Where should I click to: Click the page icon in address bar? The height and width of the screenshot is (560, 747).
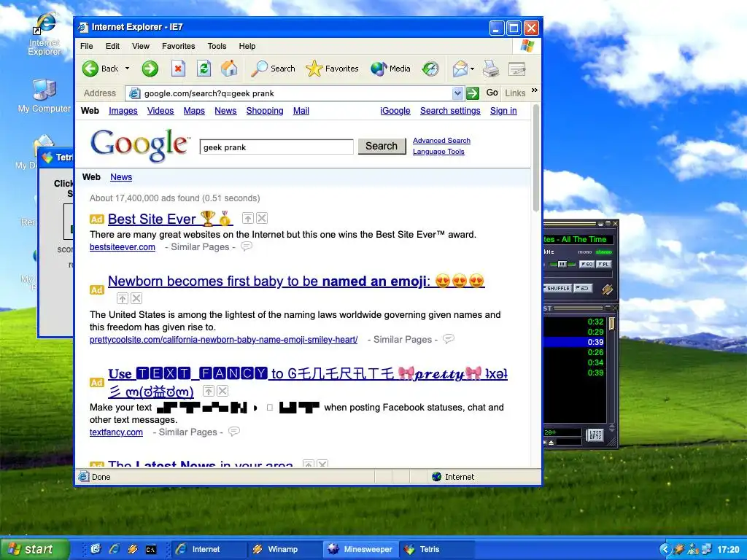click(135, 93)
